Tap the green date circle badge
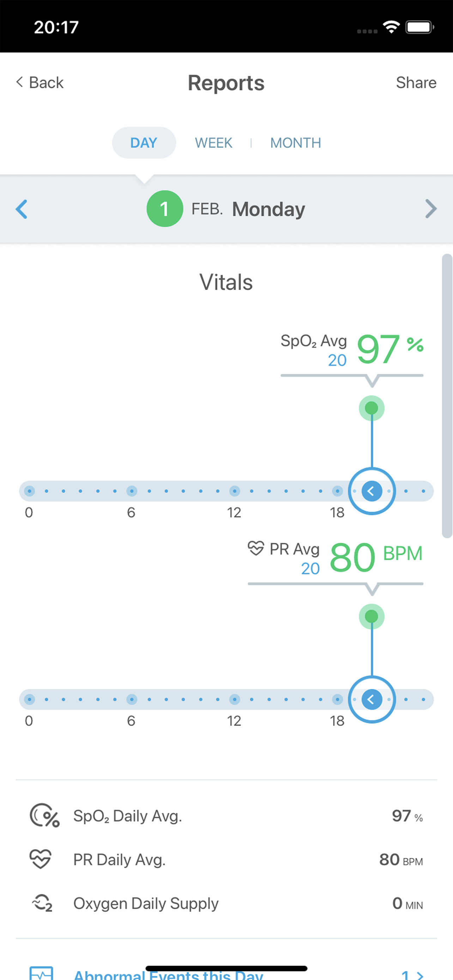Screen dimensions: 453x980 165,209
